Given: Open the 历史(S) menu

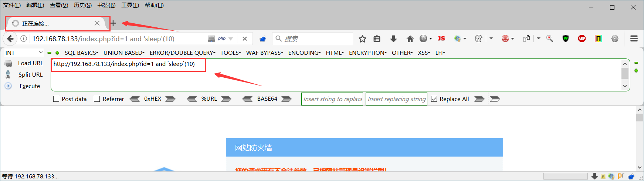Looking at the screenshot, I should coord(83,5).
